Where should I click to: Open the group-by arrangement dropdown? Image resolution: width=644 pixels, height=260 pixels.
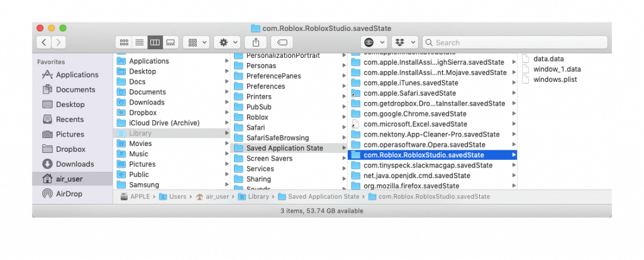pos(196,42)
